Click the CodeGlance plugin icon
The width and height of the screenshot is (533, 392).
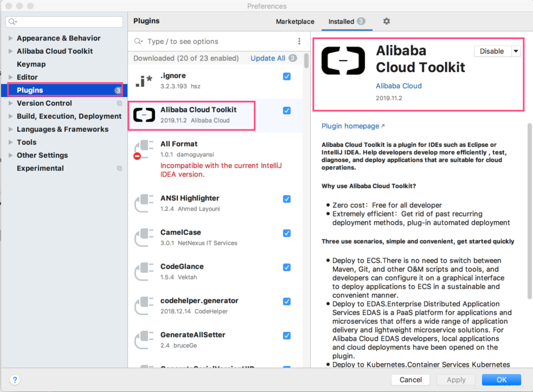point(144,272)
